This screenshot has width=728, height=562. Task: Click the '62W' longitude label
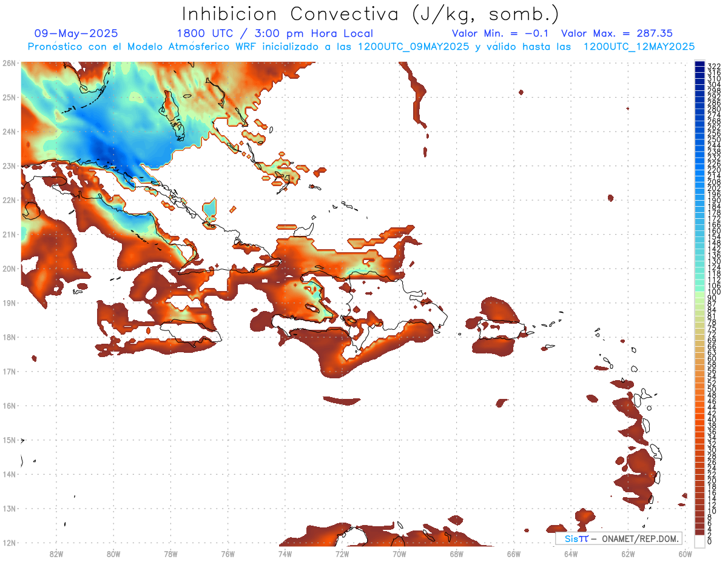628,554
